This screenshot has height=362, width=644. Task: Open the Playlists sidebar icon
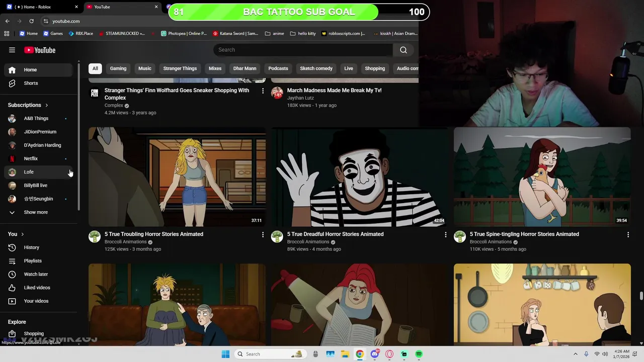12,261
